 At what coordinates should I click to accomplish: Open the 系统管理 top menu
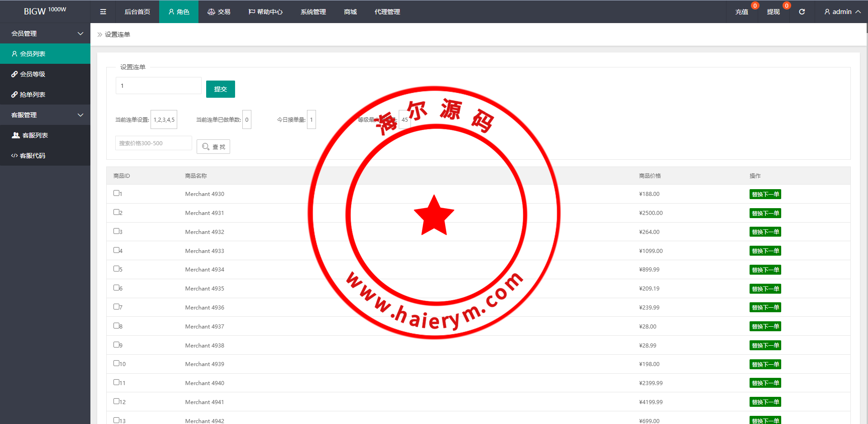click(x=313, y=12)
